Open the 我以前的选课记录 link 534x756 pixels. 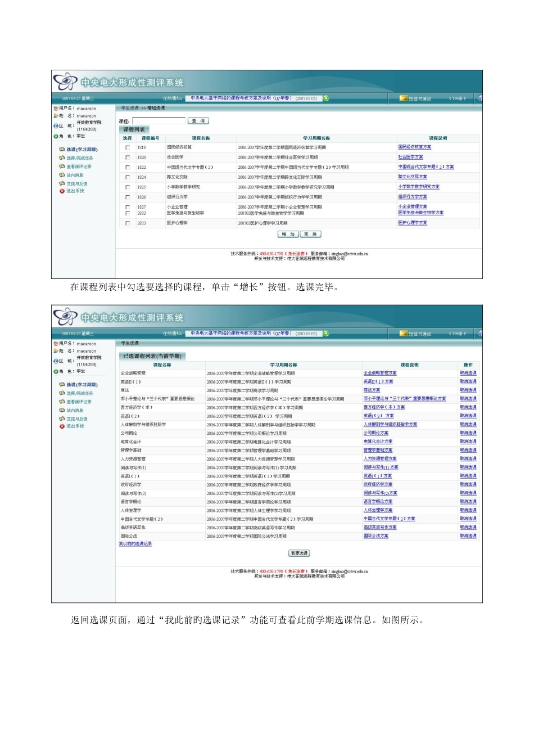click(135, 544)
